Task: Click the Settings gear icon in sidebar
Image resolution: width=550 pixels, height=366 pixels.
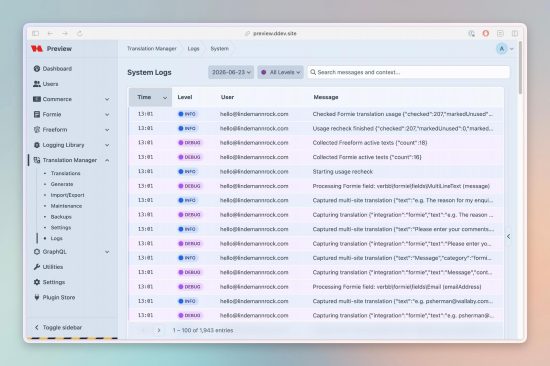Action: pos(36,282)
